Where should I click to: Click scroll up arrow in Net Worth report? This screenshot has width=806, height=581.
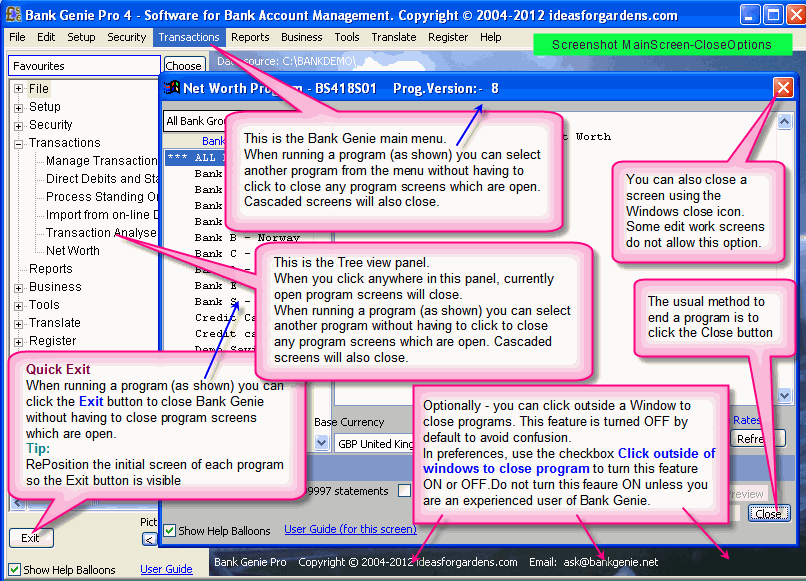click(x=784, y=121)
